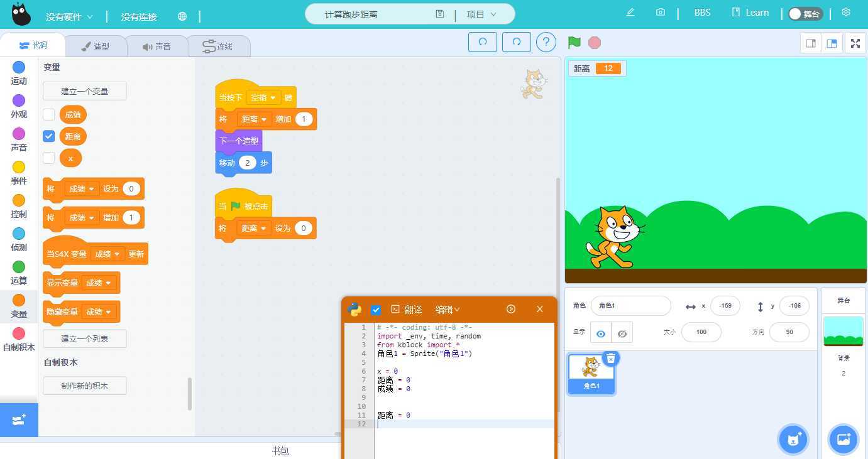Click the redo arrow button

(x=517, y=42)
